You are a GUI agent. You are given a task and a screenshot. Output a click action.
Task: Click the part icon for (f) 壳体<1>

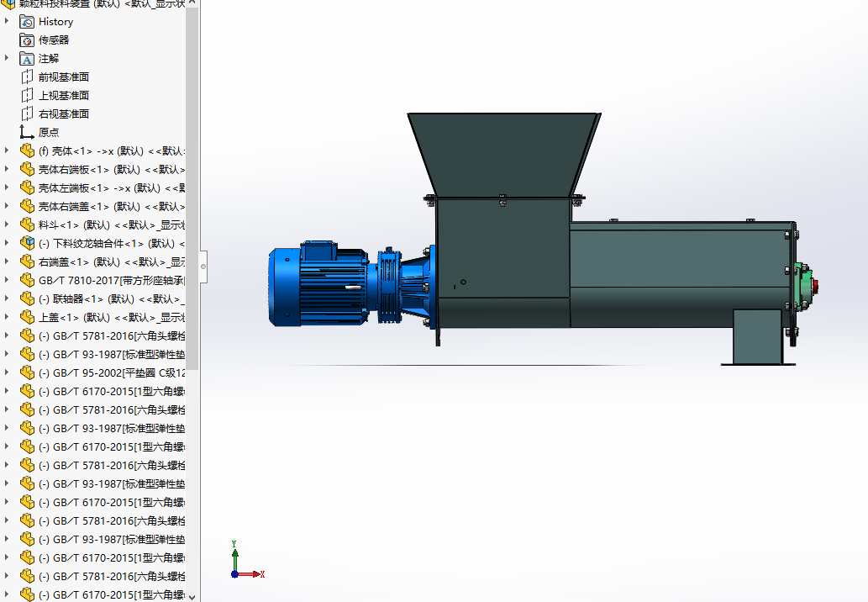click(27, 150)
